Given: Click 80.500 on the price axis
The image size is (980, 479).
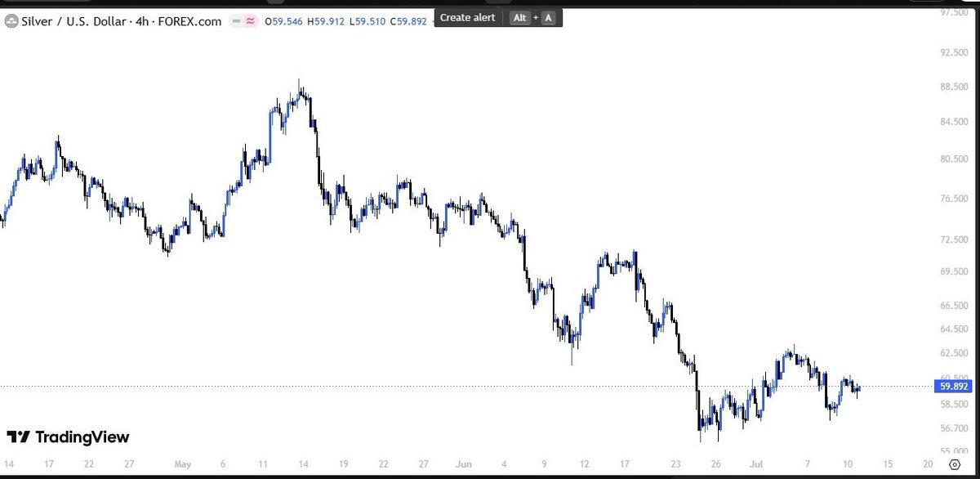Looking at the screenshot, I should tap(954, 159).
